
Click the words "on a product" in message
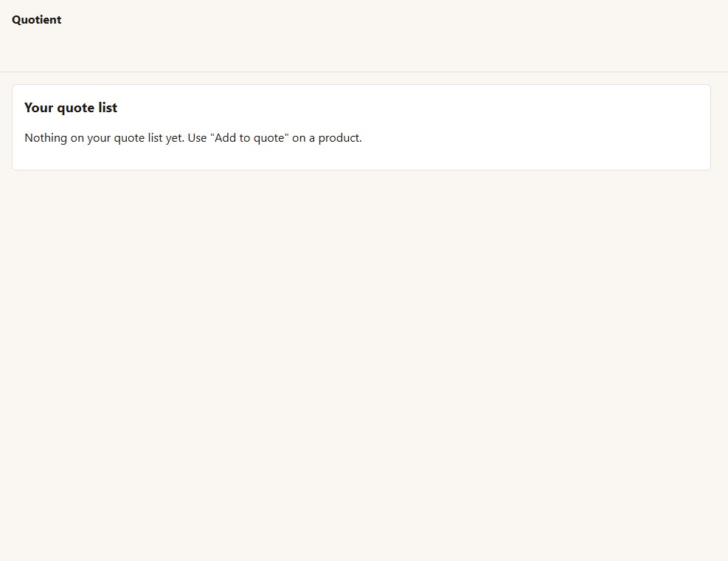[327, 138]
